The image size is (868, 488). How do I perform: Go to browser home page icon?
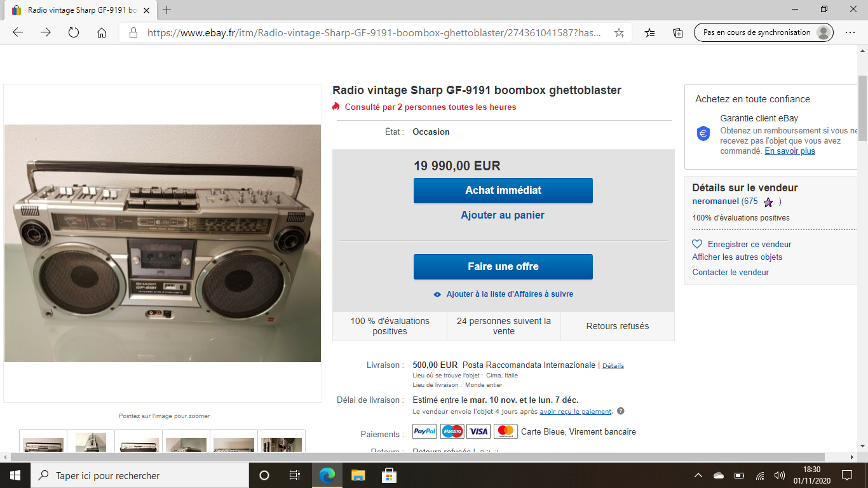[x=102, y=32]
